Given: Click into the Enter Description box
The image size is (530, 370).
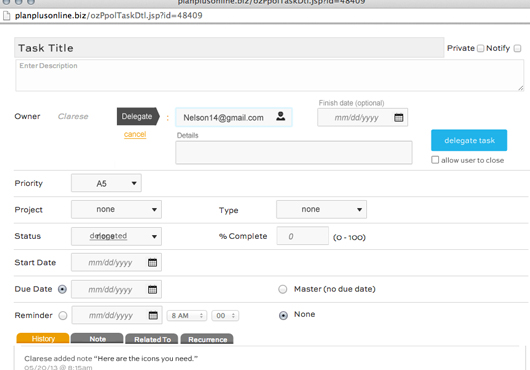Looking at the screenshot, I should 269,75.
